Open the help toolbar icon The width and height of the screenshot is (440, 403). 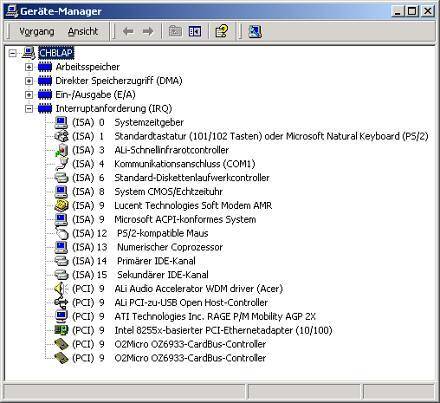(x=222, y=32)
